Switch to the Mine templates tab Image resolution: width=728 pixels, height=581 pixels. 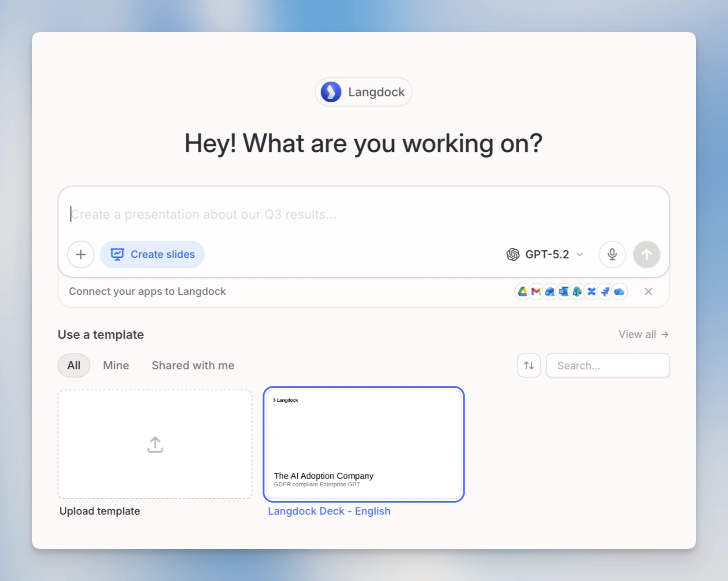(116, 365)
